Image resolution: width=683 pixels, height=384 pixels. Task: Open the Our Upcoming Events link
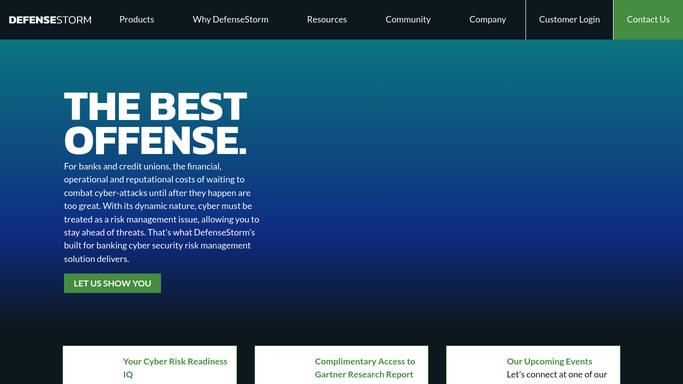click(549, 361)
